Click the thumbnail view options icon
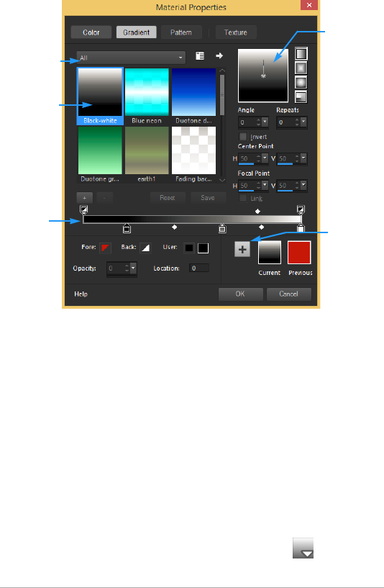The height and width of the screenshot is (588, 384). pyautogui.click(x=200, y=56)
